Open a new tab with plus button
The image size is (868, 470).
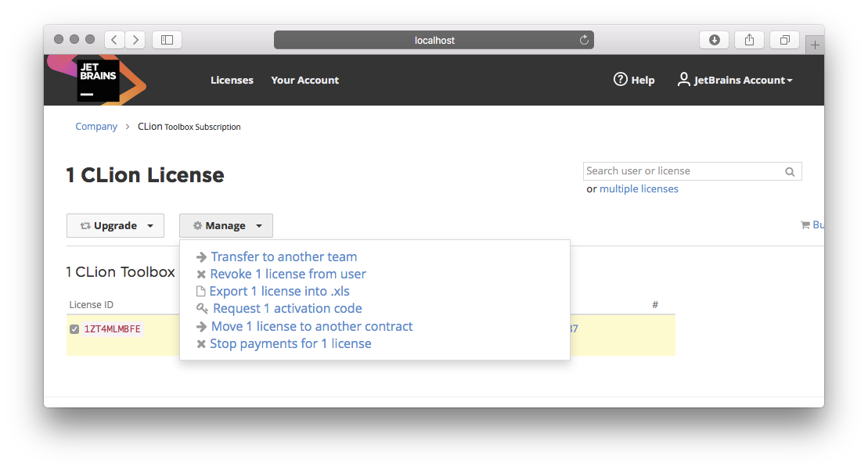coord(815,45)
